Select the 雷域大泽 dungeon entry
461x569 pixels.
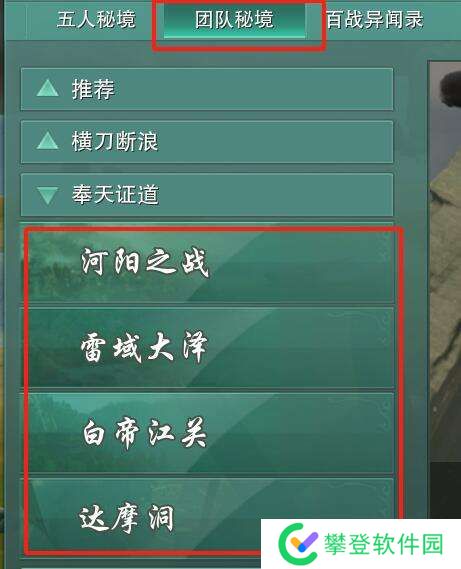click(211, 348)
